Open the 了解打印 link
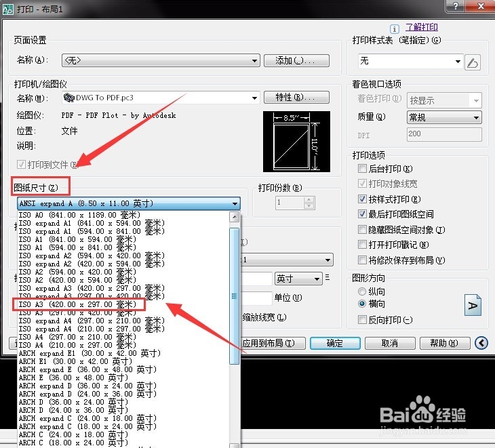495x448 pixels. (x=422, y=27)
